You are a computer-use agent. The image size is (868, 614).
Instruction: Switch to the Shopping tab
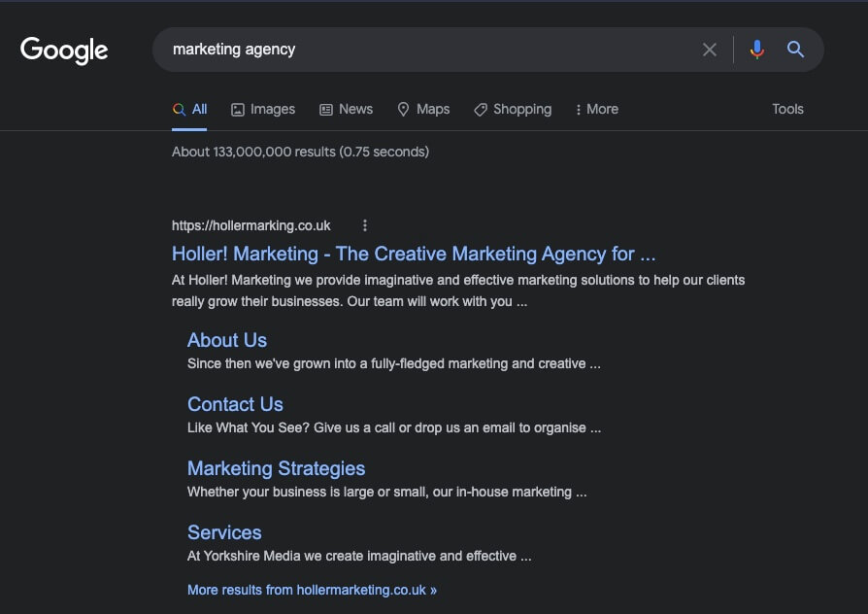click(x=513, y=109)
